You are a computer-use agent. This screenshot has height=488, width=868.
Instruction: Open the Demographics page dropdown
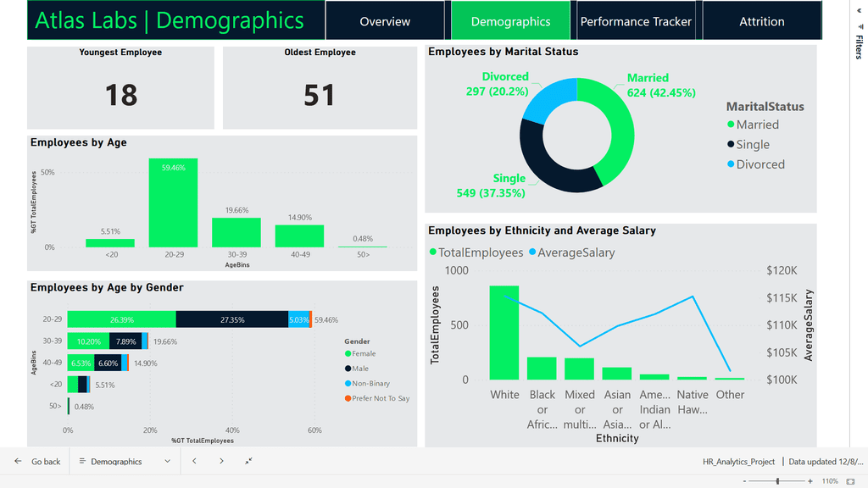point(125,461)
